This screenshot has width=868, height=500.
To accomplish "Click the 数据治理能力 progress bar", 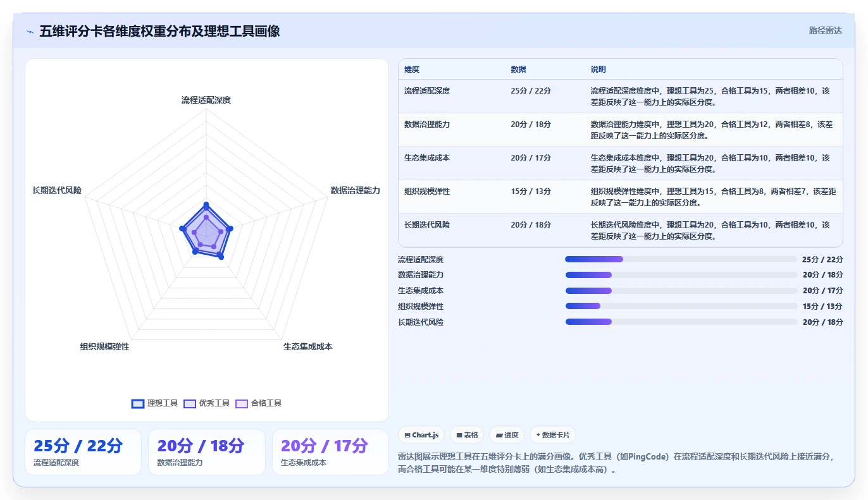I will tap(681, 275).
